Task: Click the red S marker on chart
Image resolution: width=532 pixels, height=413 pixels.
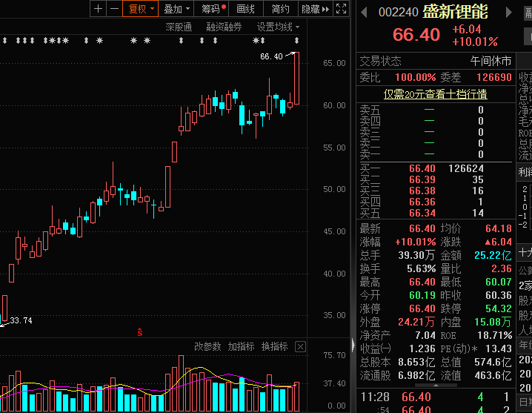Action: point(139,331)
